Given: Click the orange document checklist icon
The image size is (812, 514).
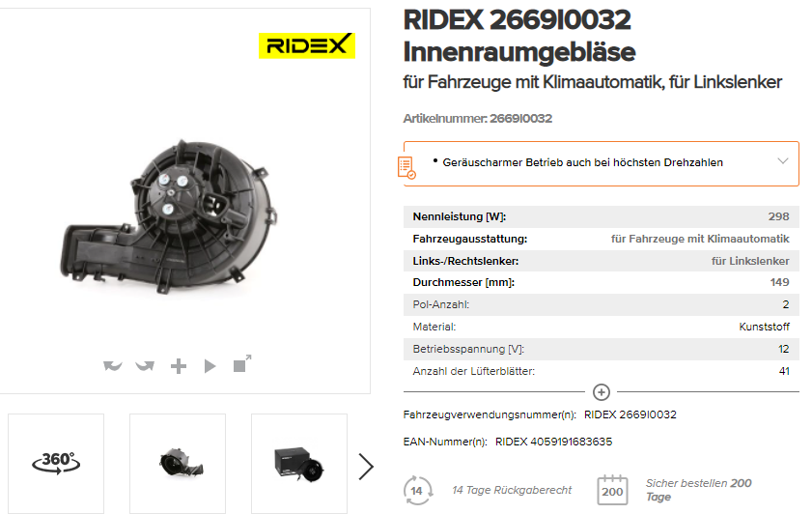Looking at the screenshot, I should (x=406, y=168).
